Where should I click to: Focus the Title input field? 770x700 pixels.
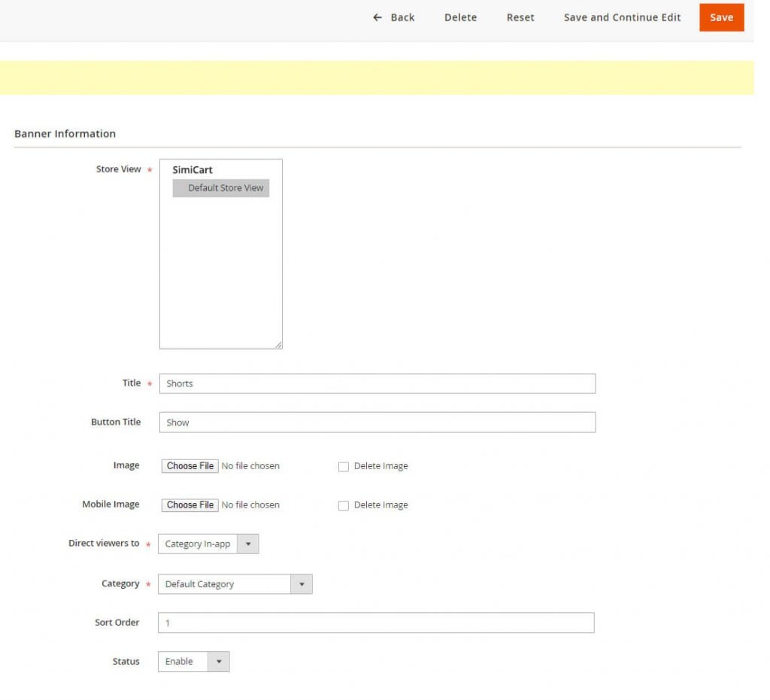point(377,383)
